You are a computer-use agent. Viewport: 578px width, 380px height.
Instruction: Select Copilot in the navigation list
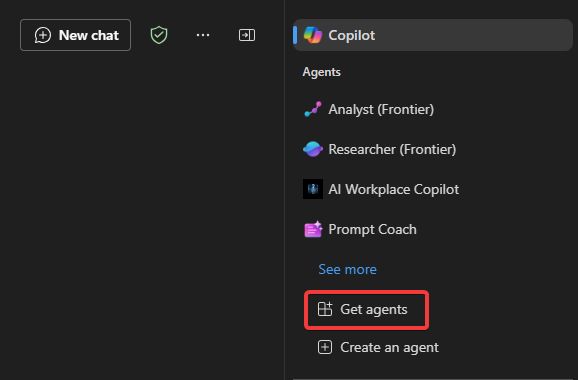tap(433, 35)
